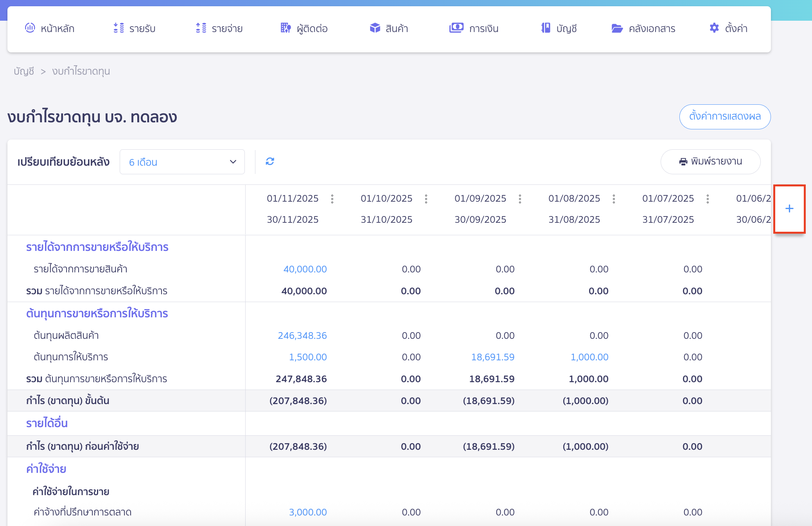The width and height of the screenshot is (812, 526).
Task: Open the การเงิน navigation menu
Action: pos(474,28)
